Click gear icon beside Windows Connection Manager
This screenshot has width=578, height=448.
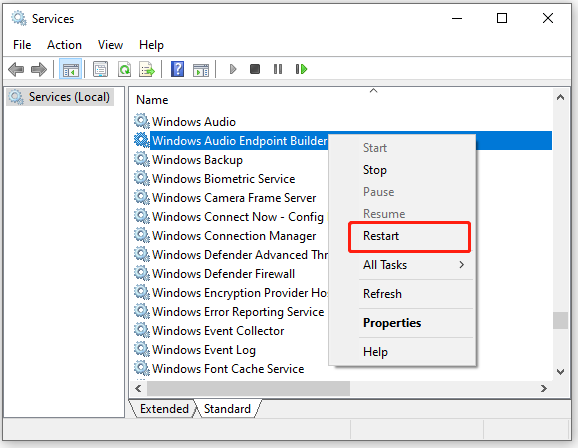(142, 235)
